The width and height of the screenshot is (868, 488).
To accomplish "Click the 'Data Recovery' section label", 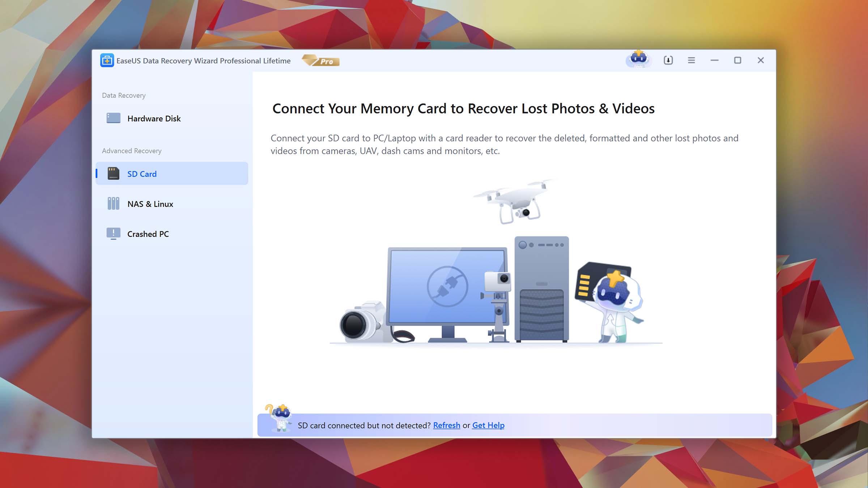I will 124,95.
